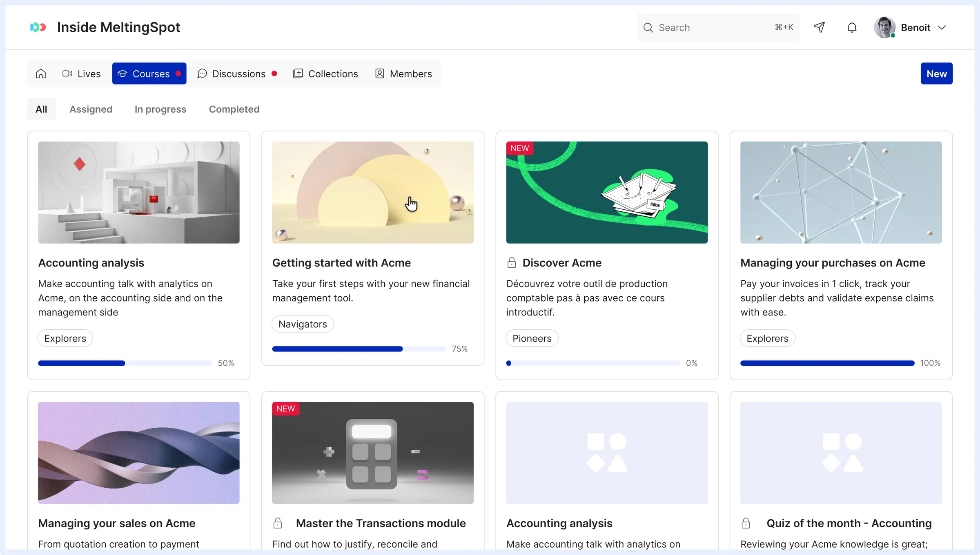
Task: Click lock icon beside Master the Transactions module
Action: [278, 523]
